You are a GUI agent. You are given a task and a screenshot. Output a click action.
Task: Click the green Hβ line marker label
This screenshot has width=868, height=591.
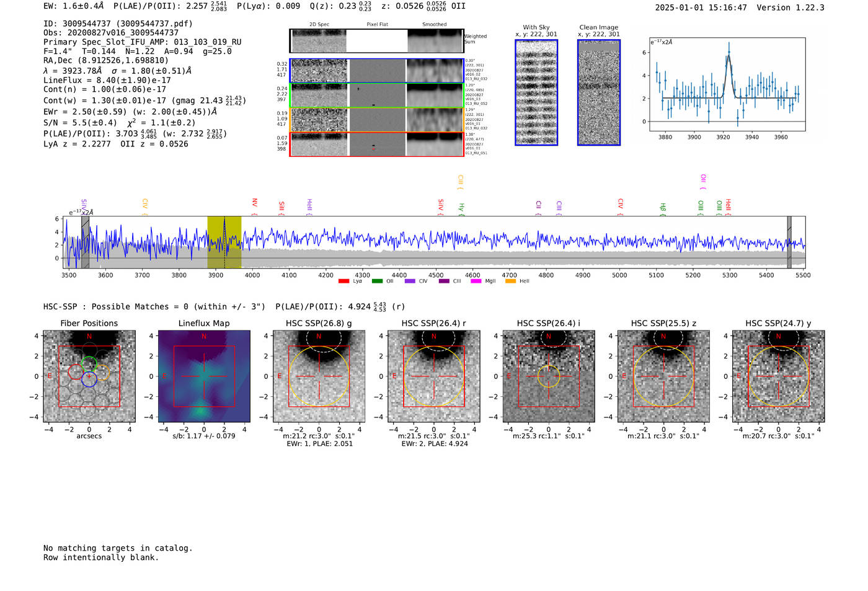pyautogui.click(x=663, y=209)
